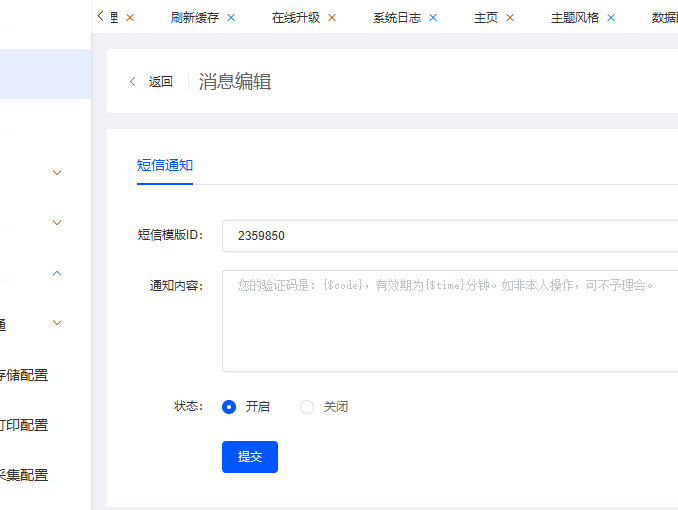The width and height of the screenshot is (678, 510).
Task: Click the 返回 link
Action: pyautogui.click(x=160, y=81)
